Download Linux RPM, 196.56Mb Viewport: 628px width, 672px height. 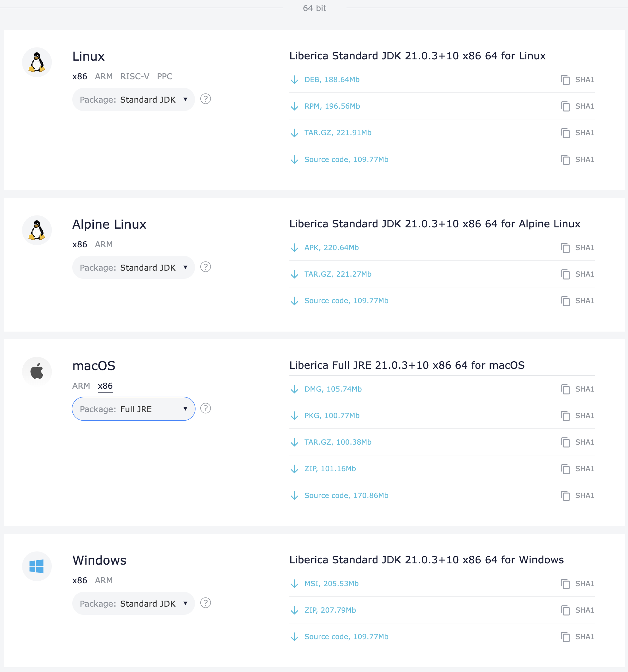[x=325, y=106]
